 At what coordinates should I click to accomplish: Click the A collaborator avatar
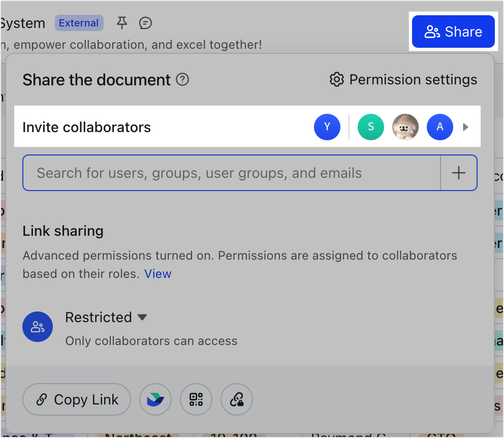pyautogui.click(x=440, y=127)
